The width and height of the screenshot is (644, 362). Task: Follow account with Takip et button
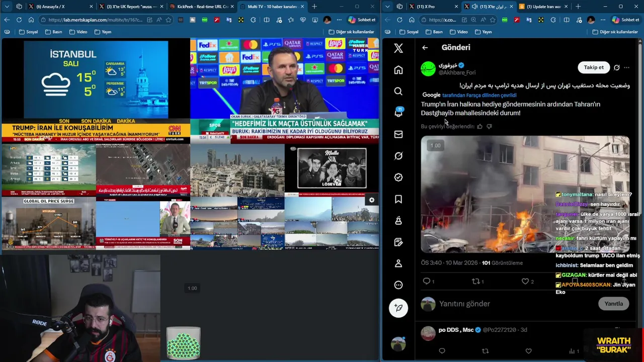[594, 67]
